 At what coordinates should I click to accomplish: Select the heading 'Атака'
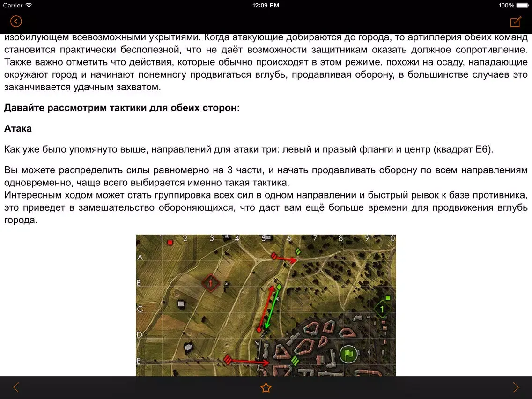18,128
